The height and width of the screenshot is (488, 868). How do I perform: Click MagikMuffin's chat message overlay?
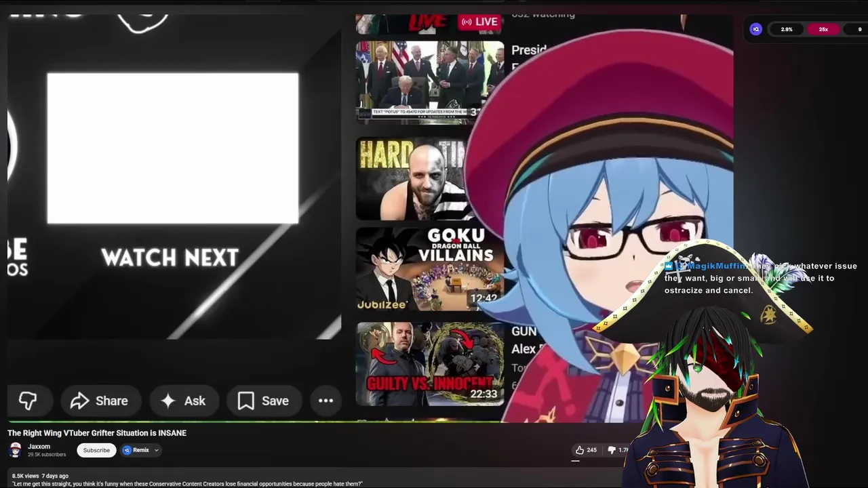pyautogui.click(x=760, y=278)
